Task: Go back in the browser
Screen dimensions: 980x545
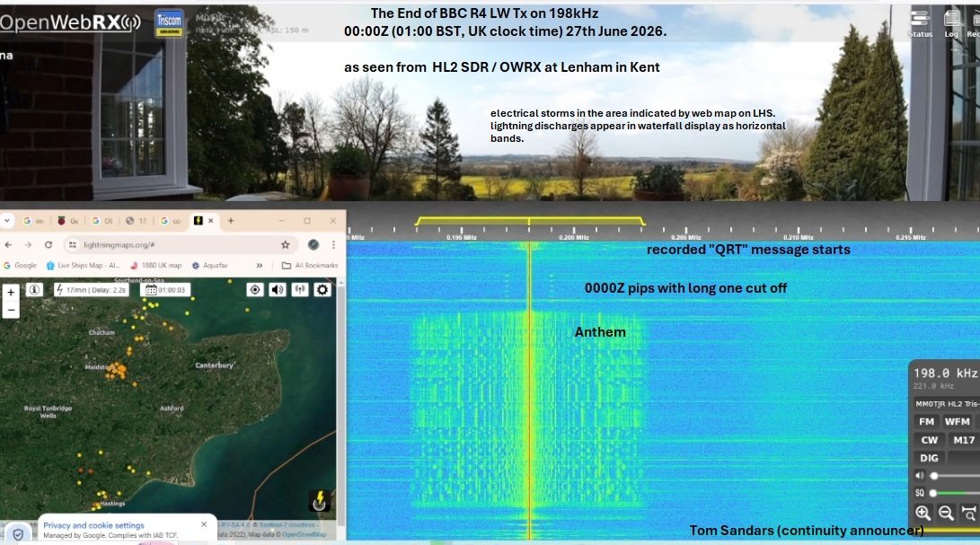Action: click(8, 245)
